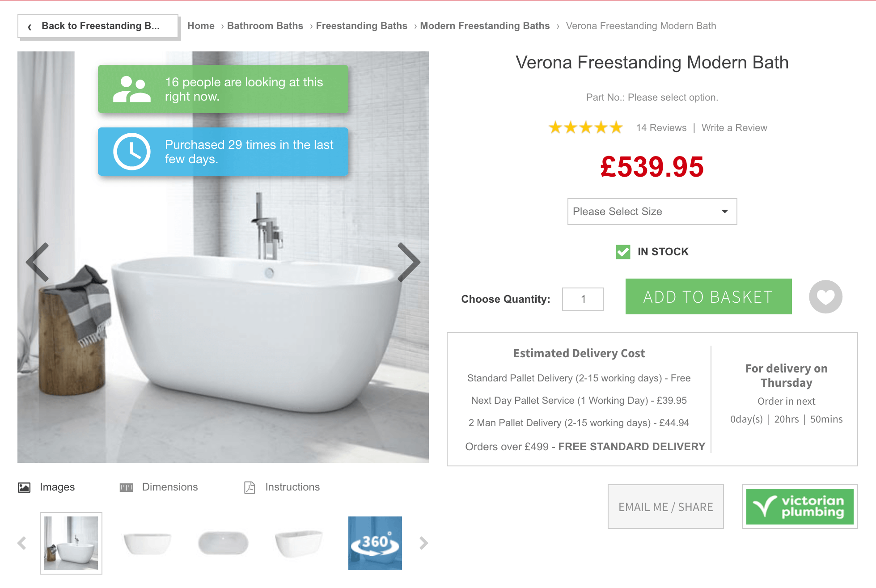Click the heart wishlist icon
This screenshot has height=588, width=876.
click(x=825, y=296)
